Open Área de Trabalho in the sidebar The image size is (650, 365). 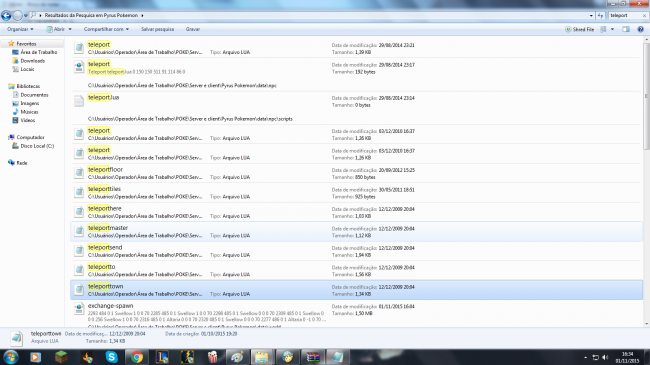(x=39, y=52)
